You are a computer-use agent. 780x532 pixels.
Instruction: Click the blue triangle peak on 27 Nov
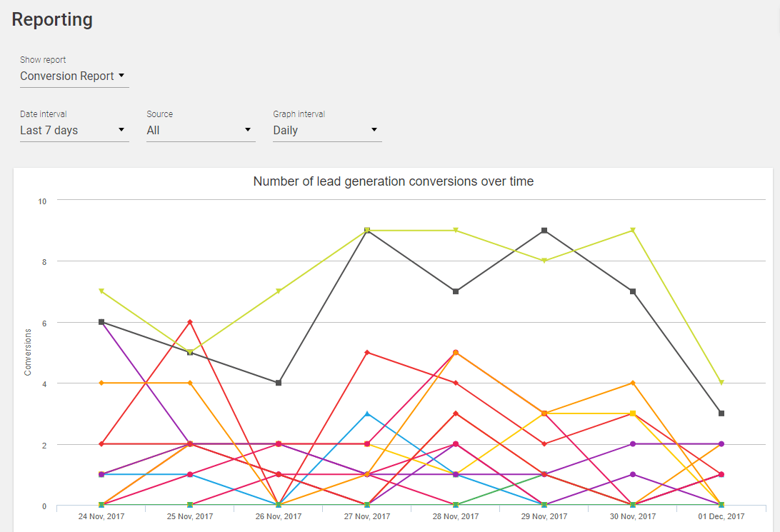(x=367, y=413)
